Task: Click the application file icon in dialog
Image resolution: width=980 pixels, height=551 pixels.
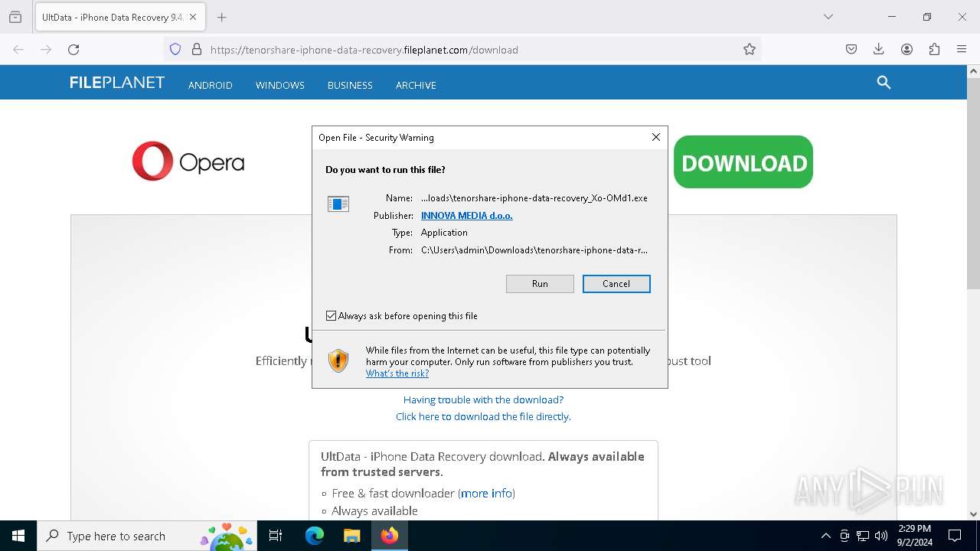Action: [338, 204]
